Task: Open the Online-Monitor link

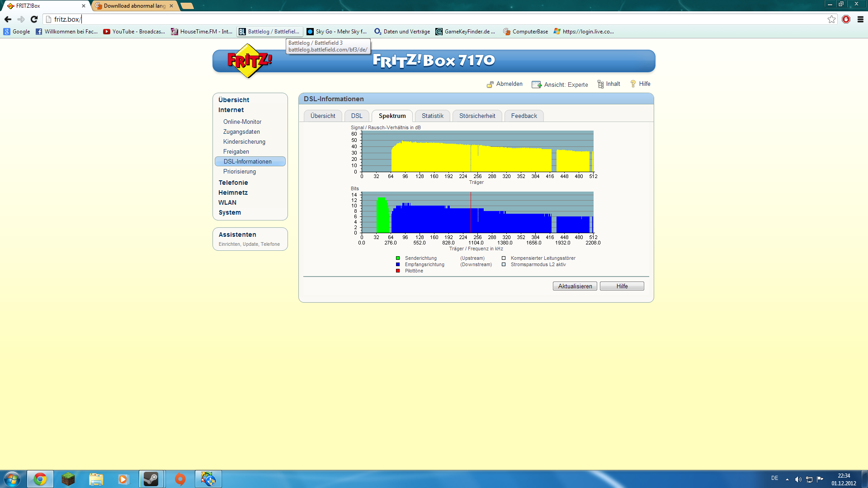Action: (242, 122)
